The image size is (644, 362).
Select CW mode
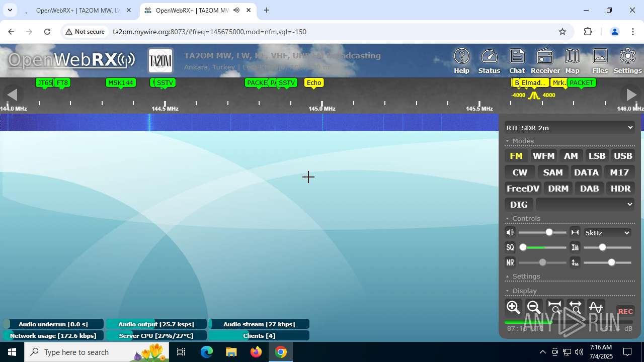tap(520, 172)
